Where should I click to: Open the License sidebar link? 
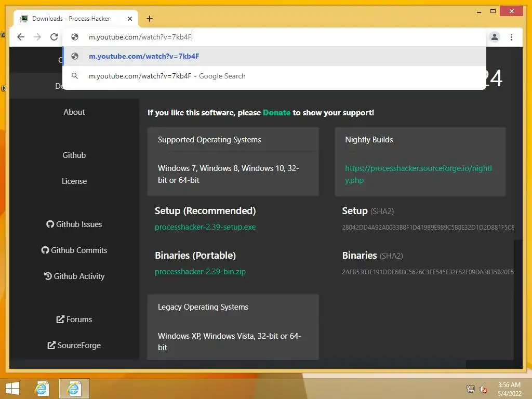click(x=74, y=181)
